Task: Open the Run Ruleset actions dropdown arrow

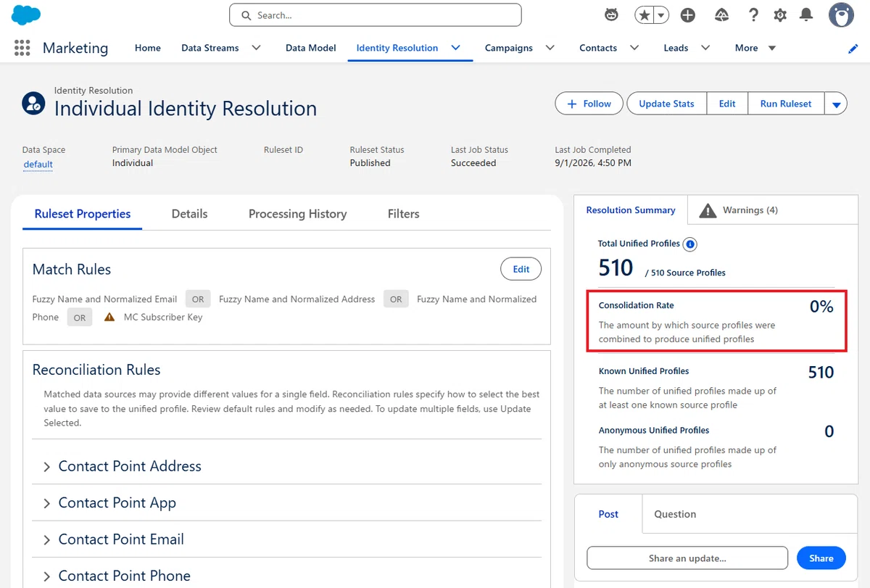Action: pos(836,104)
